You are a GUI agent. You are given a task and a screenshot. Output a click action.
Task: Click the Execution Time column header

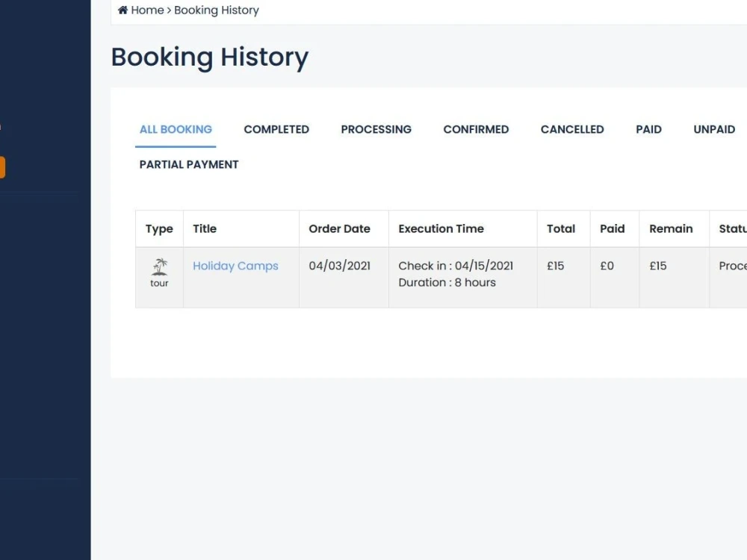(x=441, y=228)
